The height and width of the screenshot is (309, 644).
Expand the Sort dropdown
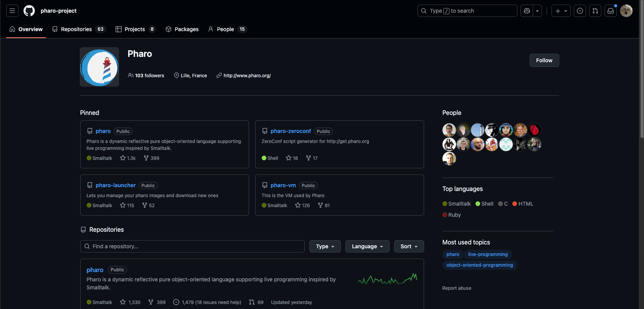(x=409, y=246)
